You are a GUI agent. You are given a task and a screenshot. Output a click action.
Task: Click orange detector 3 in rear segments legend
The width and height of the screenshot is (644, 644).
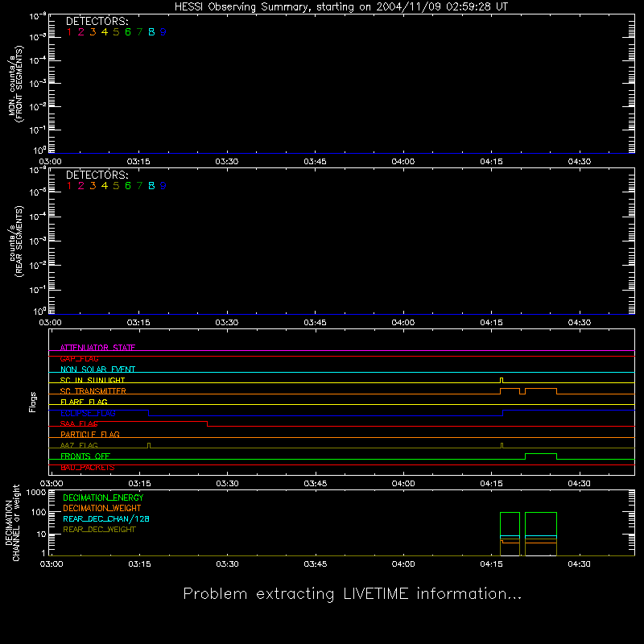93,186
